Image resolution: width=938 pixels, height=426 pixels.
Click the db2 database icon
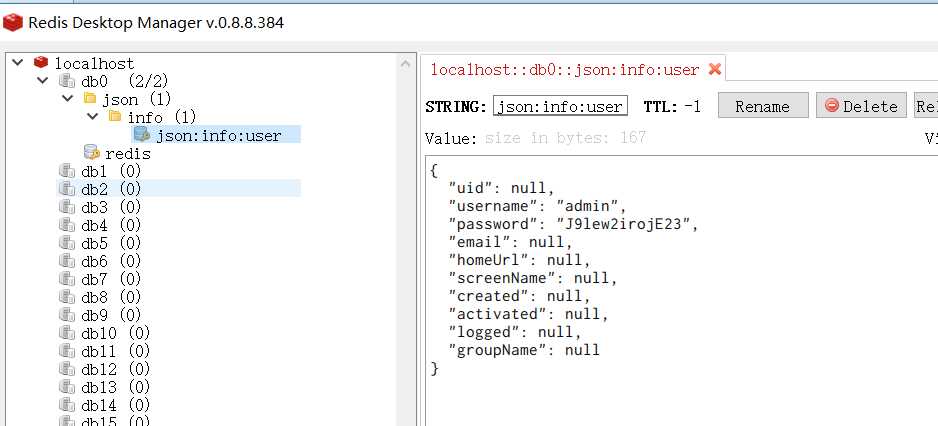(66, 189)
